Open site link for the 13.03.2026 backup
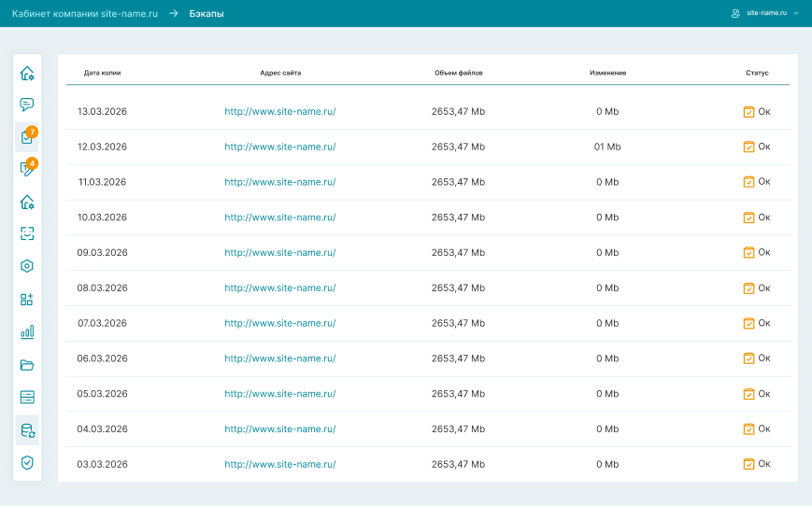The image size is (812, 506). (279, 111)
